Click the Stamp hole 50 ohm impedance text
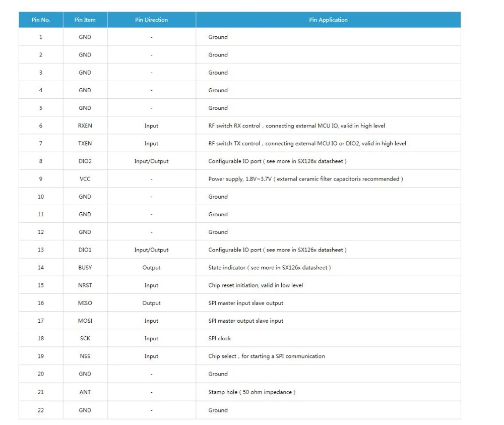The image size is (504, 425). (x=251, y=392)
